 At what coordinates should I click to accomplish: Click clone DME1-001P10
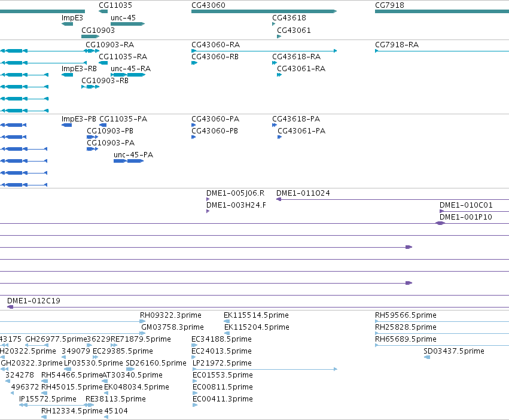[465, 217]
